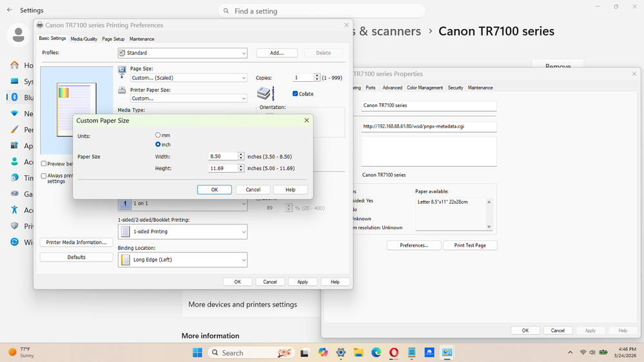Open Task View from the taskbar
Viewport: 644px width, 362px height.
(304, 352)
